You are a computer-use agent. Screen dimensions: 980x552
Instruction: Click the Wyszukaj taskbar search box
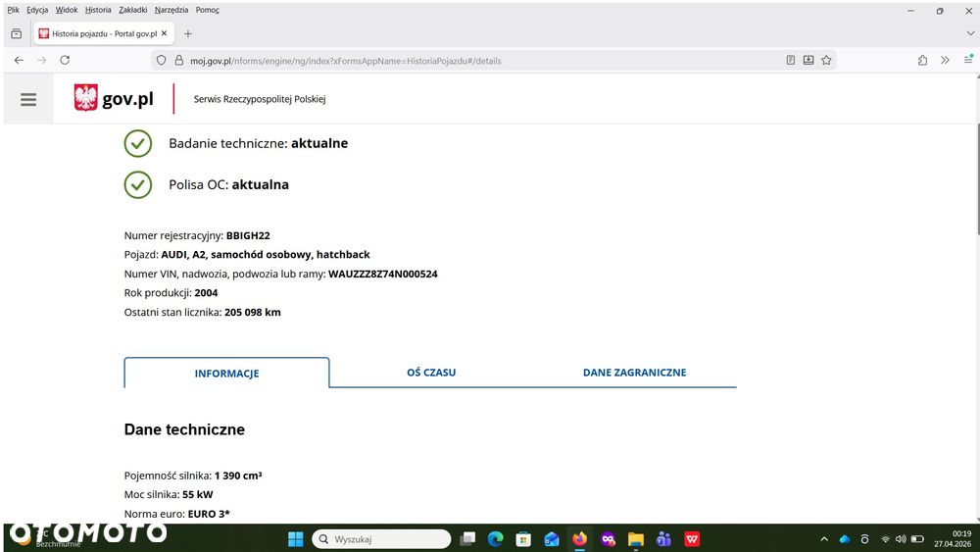[381, 539]
